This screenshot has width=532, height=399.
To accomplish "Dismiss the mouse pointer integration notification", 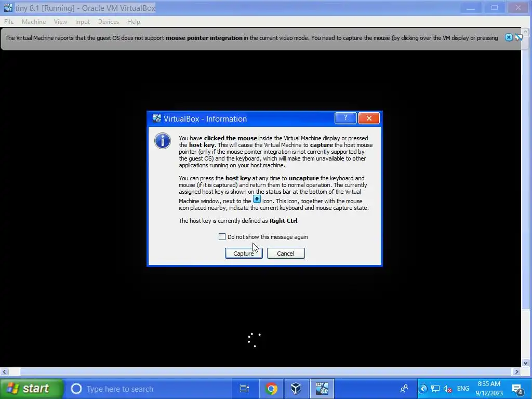I will click(x=508, y=37).
